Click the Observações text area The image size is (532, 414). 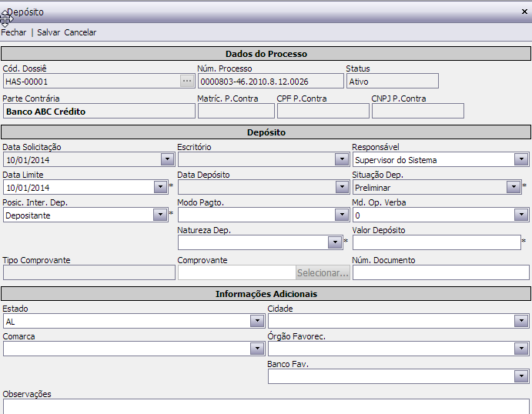click(x=266, y=406)
